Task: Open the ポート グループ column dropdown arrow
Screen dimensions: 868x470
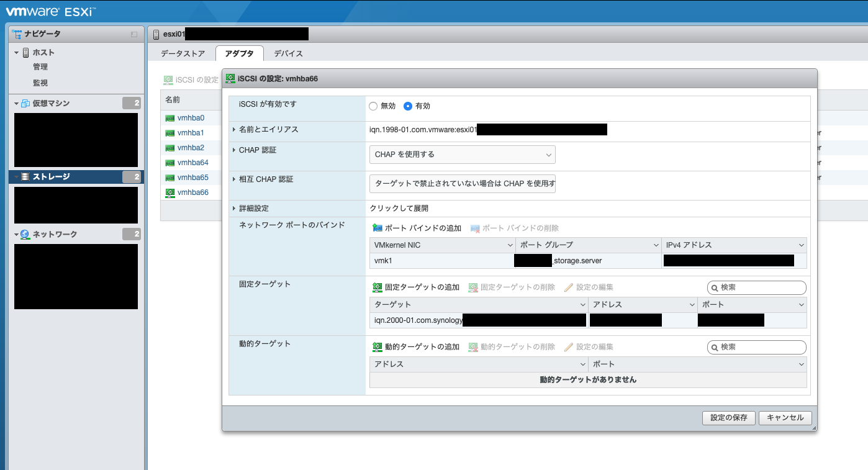Action: [x=657, y=245]
